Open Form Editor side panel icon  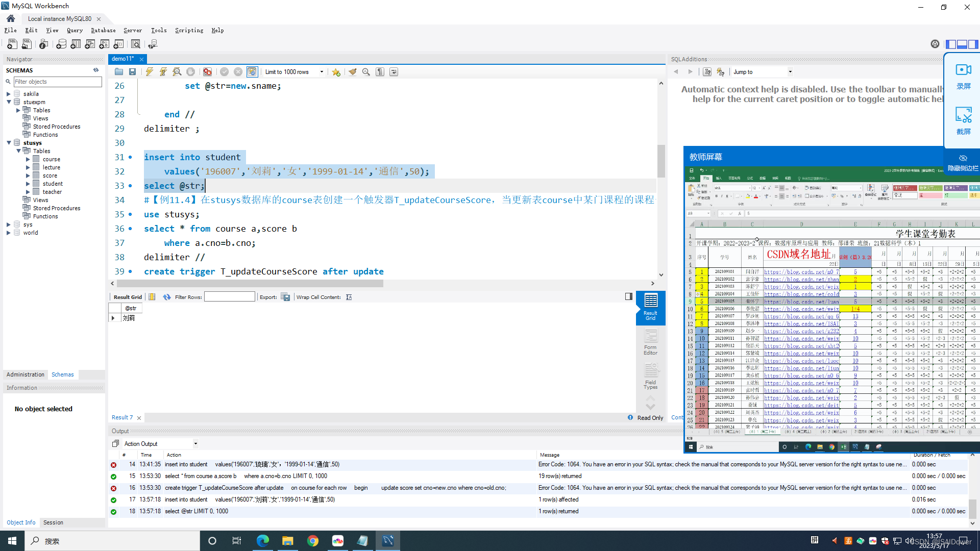point(650,341)
